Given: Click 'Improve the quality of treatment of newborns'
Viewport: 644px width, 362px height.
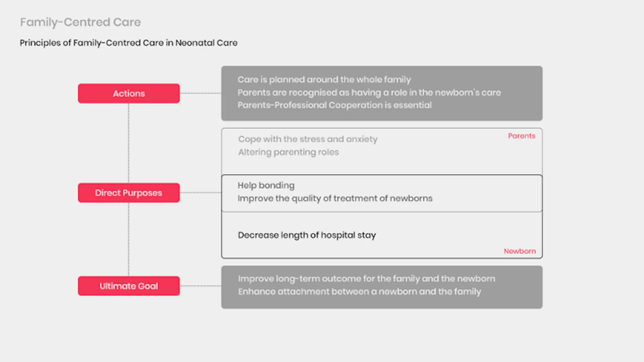Looking at the screenshot, I should (334, 198).
